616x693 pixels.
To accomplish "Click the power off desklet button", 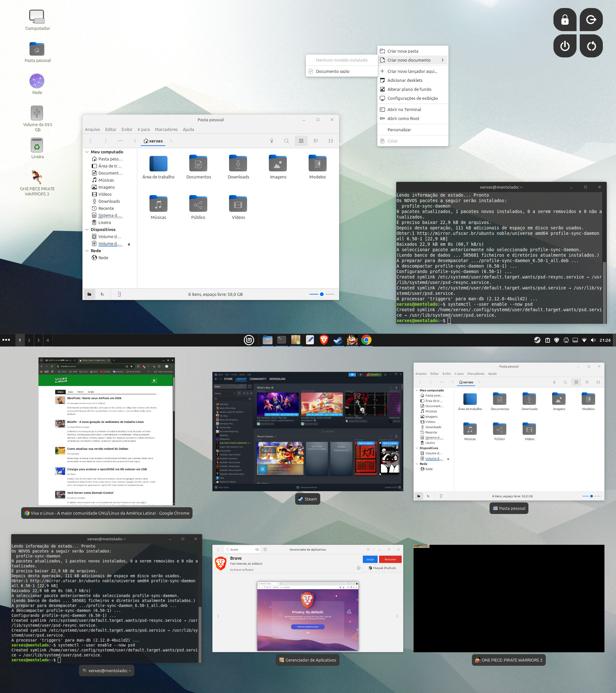I will 564,46.
